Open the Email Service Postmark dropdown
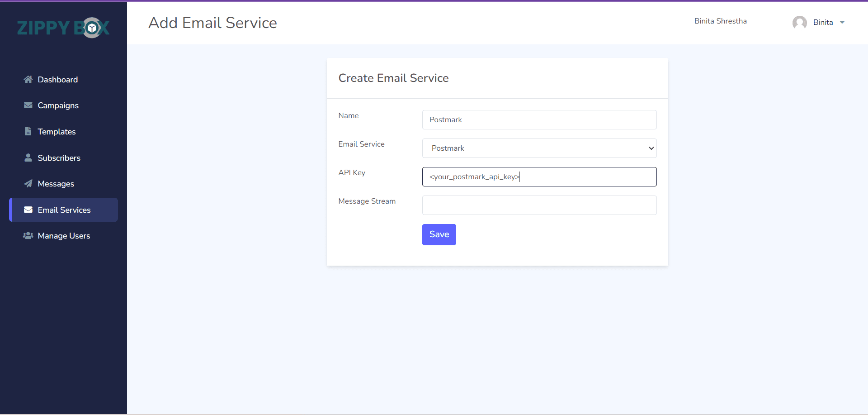This screenshot has width=868, height=415. tap(539, 148)
